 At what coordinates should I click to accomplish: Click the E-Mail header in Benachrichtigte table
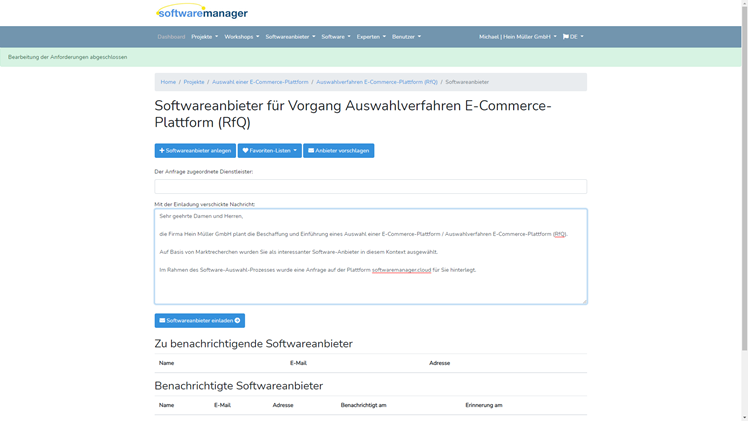(222, 405)
